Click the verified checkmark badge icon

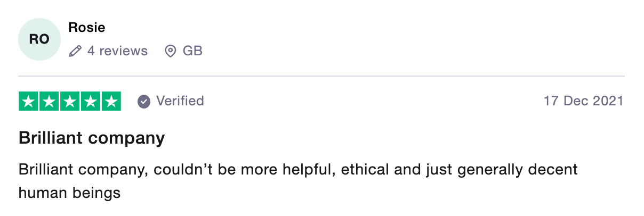(144, 101)
